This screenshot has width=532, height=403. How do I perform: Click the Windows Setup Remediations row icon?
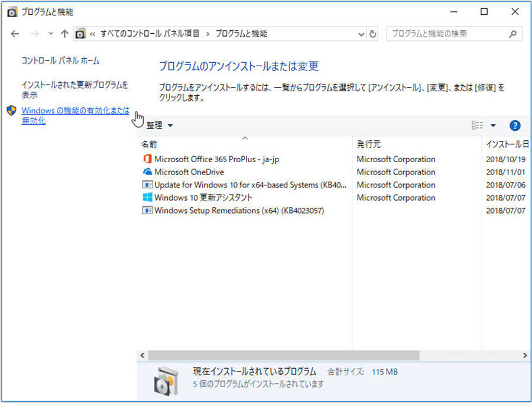coord(147,211)
